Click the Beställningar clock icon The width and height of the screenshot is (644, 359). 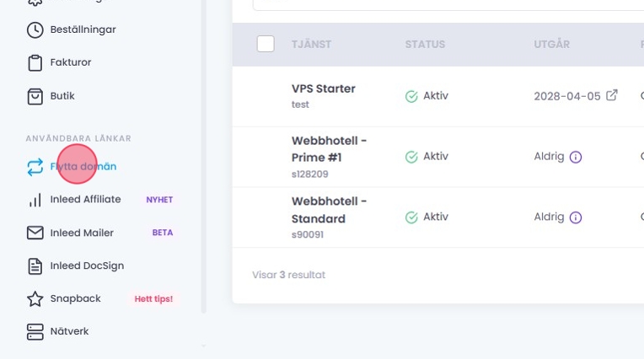click(x=35, y=29)
